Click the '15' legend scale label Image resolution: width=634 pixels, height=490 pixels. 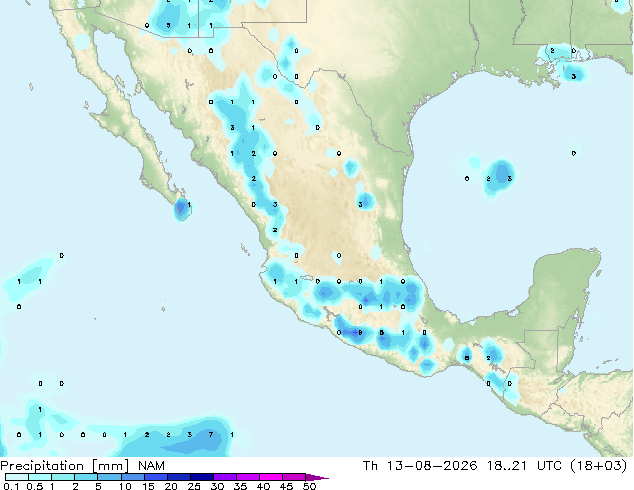(148, 486)
